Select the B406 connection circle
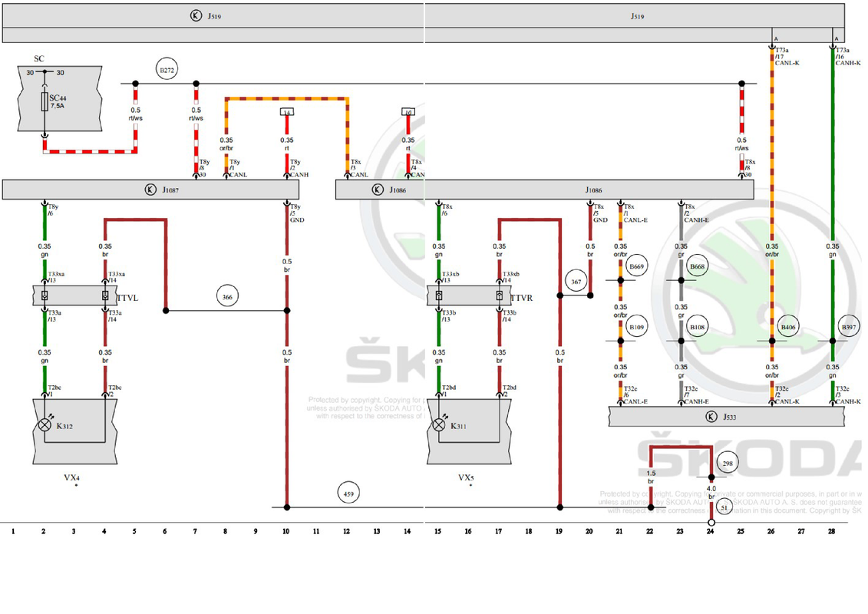The height and width of the screenshot is (614, 868). (x=787, y=327)
